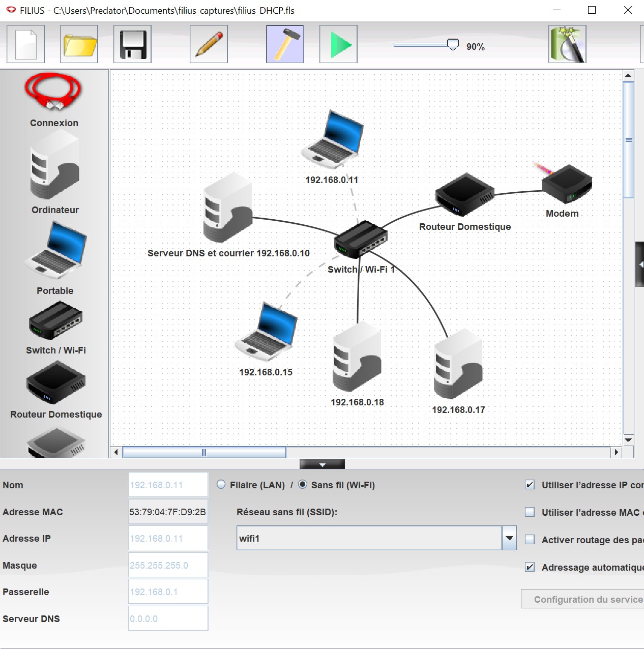Pick the red Connexion cable tool
This screenshot has height=649, width=644.
tap(53, 93)
